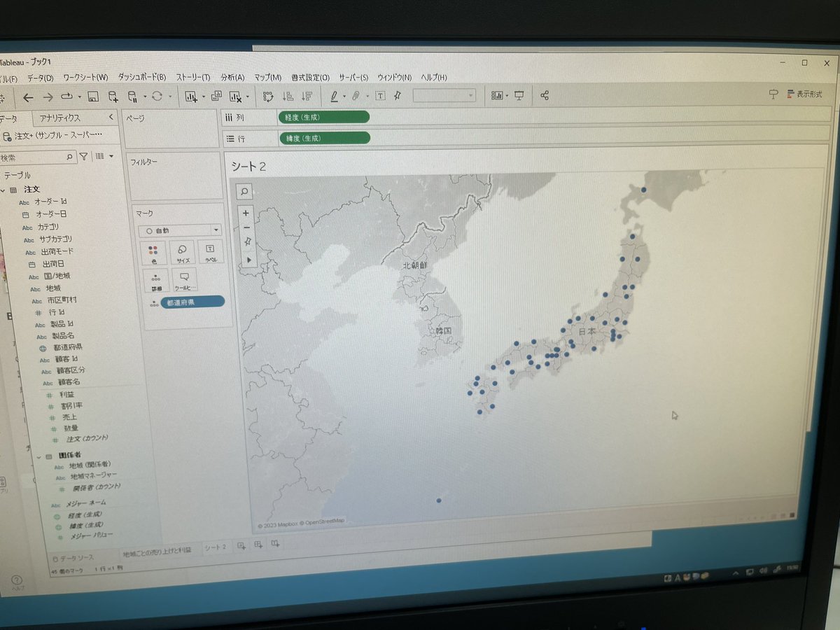Collapse the 関係者 table tree
Image resolution: width=840 pixels, height=630 pixels.
tap(39, 456)
